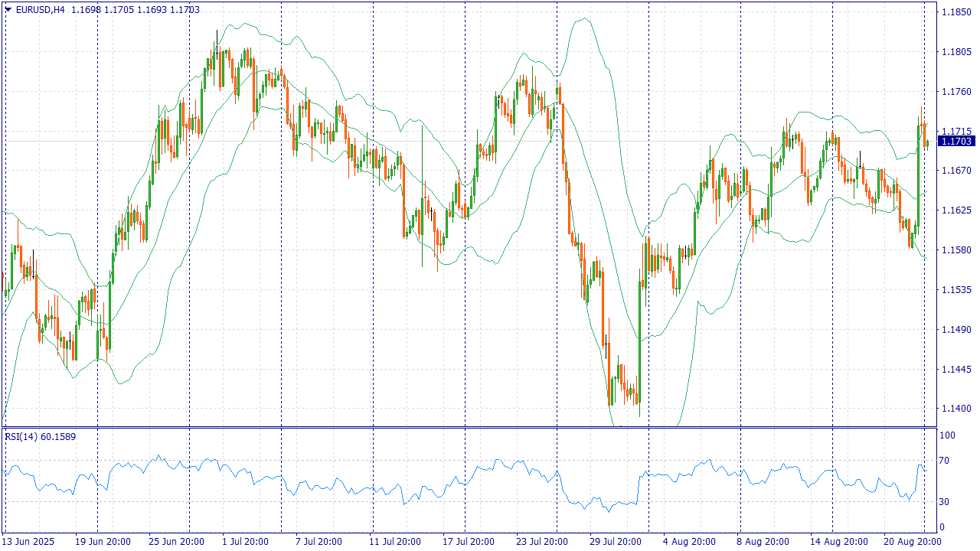
Task: Click the EURUSD,H4 chart title text
Action: [x=41, y=9]
